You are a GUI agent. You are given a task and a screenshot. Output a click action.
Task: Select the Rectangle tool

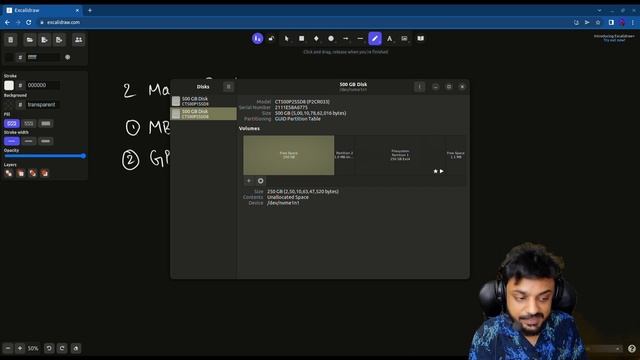(301, 38)
